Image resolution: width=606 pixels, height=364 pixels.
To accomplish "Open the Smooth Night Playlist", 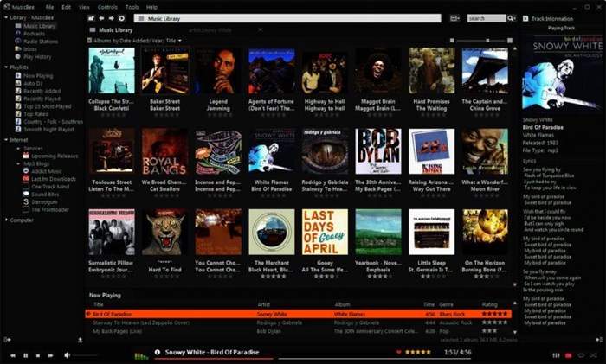I will [x=48, y=130].
